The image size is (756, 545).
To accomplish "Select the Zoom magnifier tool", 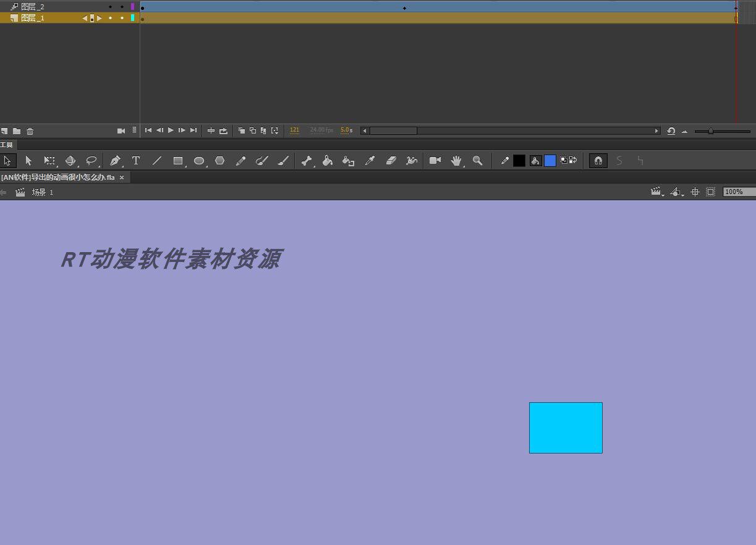I will point(477,161).
